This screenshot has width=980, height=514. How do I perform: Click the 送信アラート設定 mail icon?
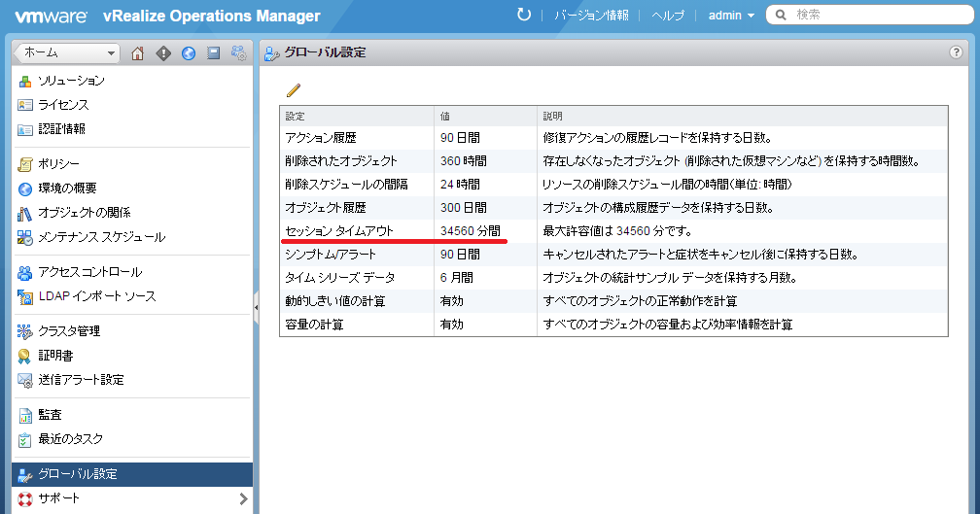(25, 380)
